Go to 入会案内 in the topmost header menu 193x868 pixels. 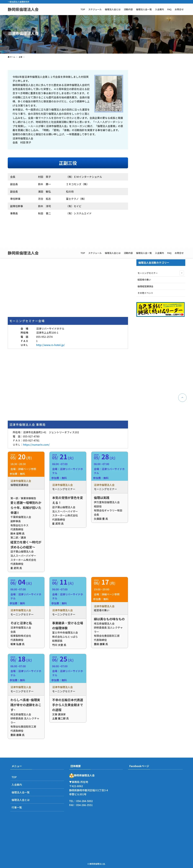click(160, 9)
